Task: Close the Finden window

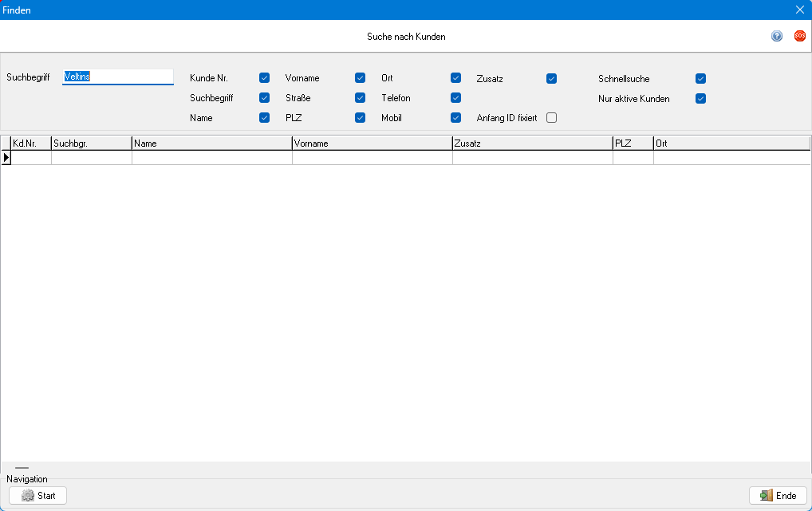Action: coord(800,10)
